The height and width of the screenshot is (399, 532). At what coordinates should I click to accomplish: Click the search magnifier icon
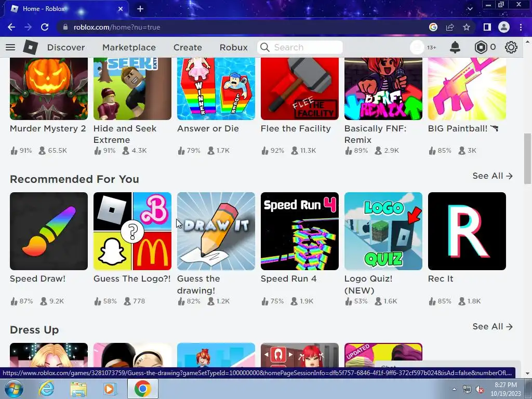264,47
